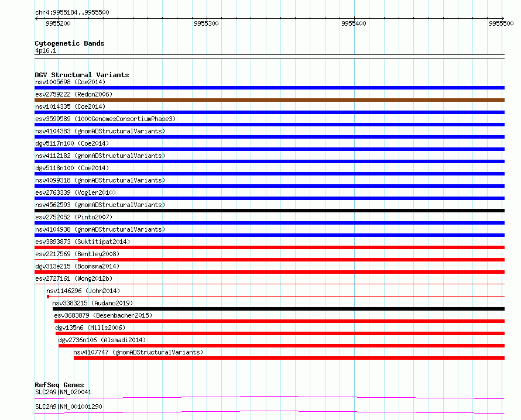
Task: Select the black nsv3383215 variant bar
Action: click(279, 309)
